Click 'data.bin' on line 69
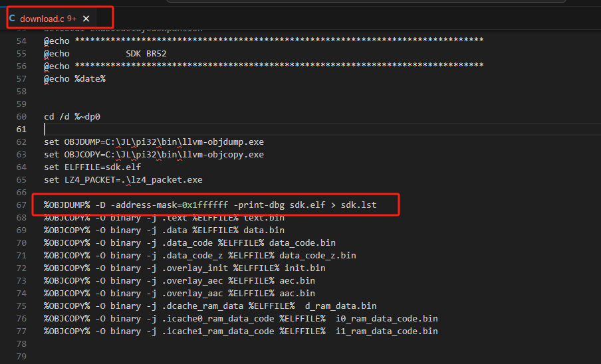The width and height of the screenshot is (601, 364). (x=264, y=230)
